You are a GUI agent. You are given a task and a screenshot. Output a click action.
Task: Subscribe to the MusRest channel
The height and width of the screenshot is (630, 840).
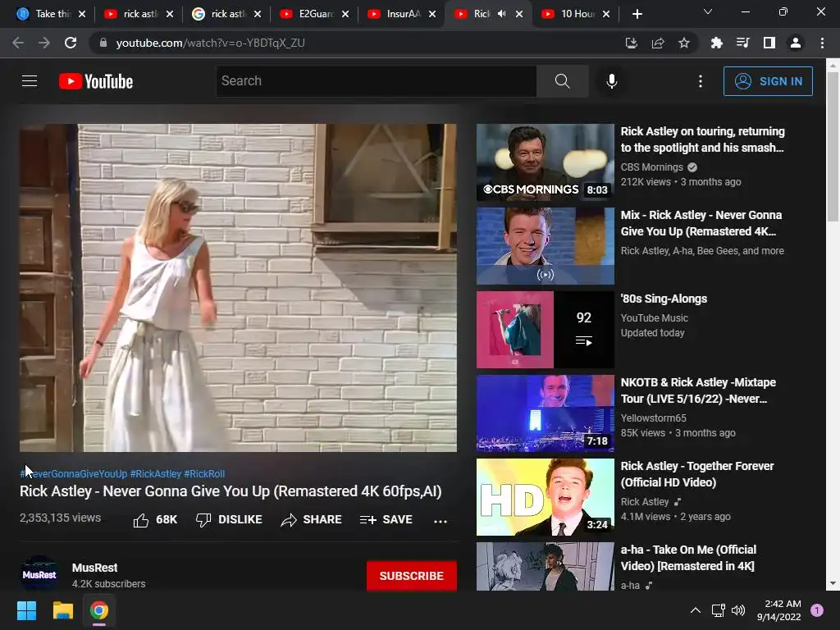412,576
